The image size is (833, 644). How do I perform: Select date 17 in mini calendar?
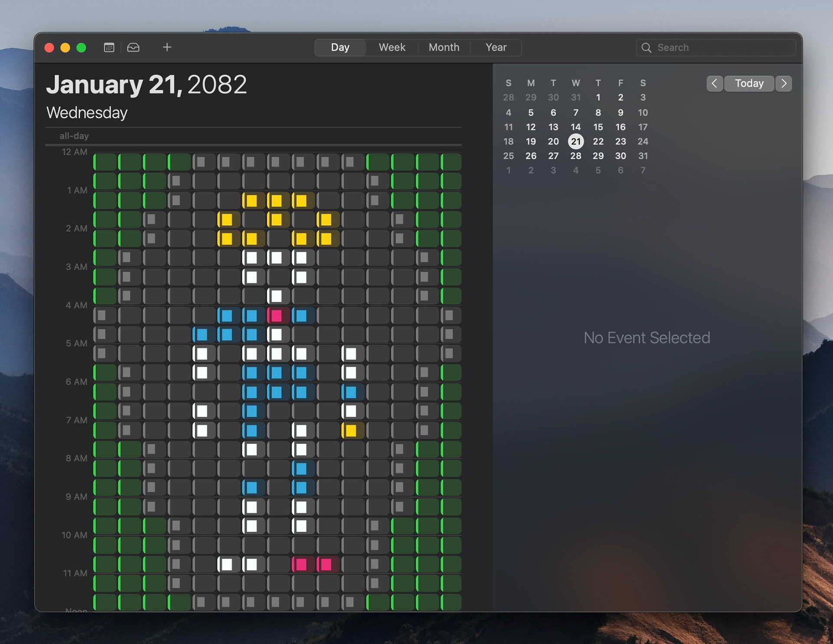[x=643, y=127]
